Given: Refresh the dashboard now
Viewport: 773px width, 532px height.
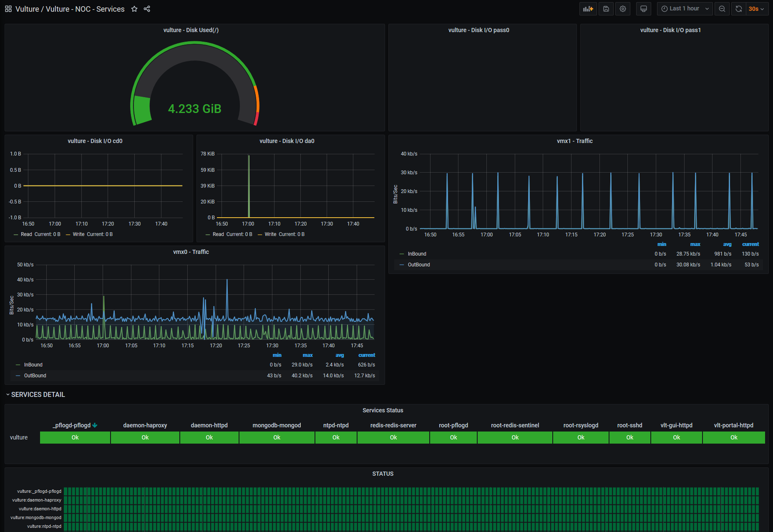Looking at the screenshot, I should point(738,9).
